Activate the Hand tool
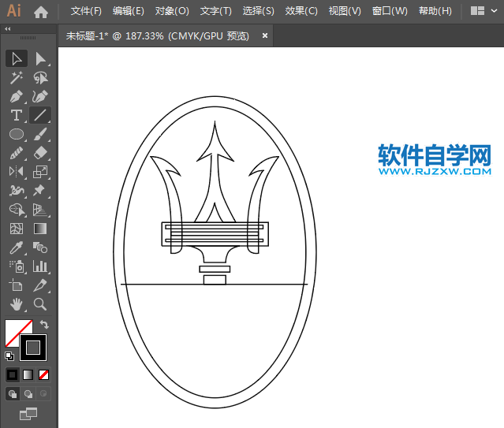This screenshot has height=428, width=504. [x=17, y=304]
